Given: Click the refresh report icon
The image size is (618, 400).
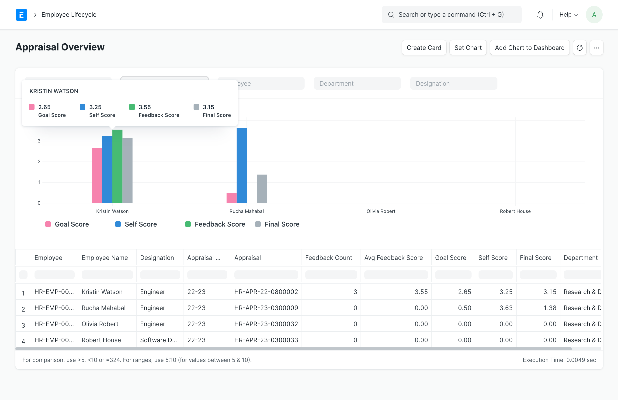Looking at the screenshot, I should tap(580, 47).
